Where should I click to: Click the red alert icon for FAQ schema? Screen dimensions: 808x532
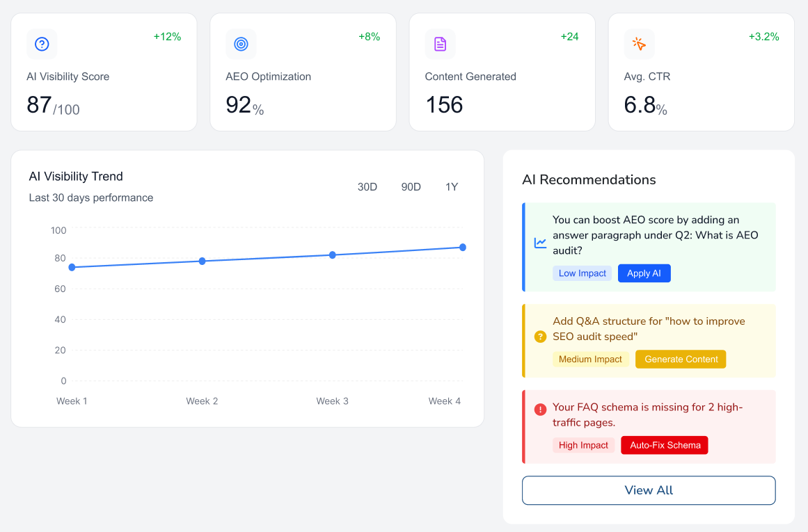coord(540,410)
